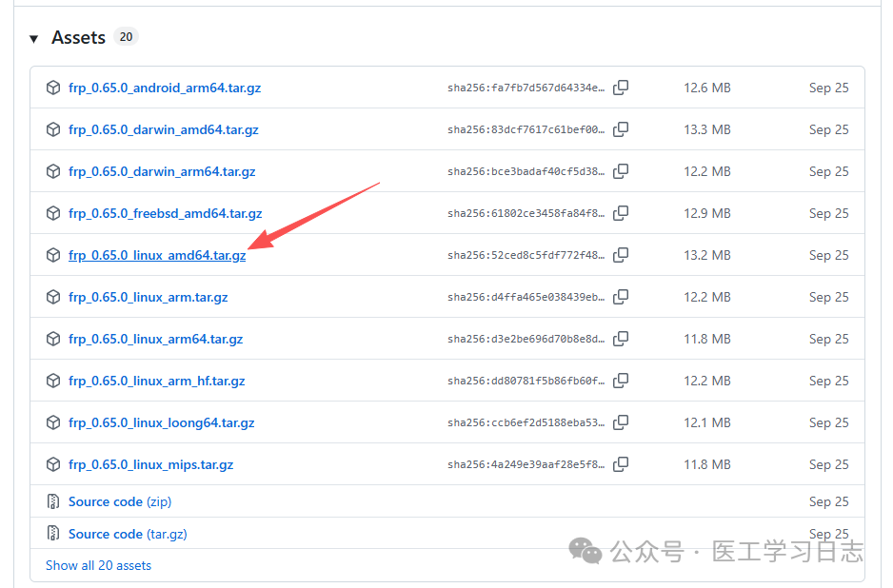Copy SHA256 hash for linux_arm64 asset
The image size is (893, 588).
tap(621, 339)
